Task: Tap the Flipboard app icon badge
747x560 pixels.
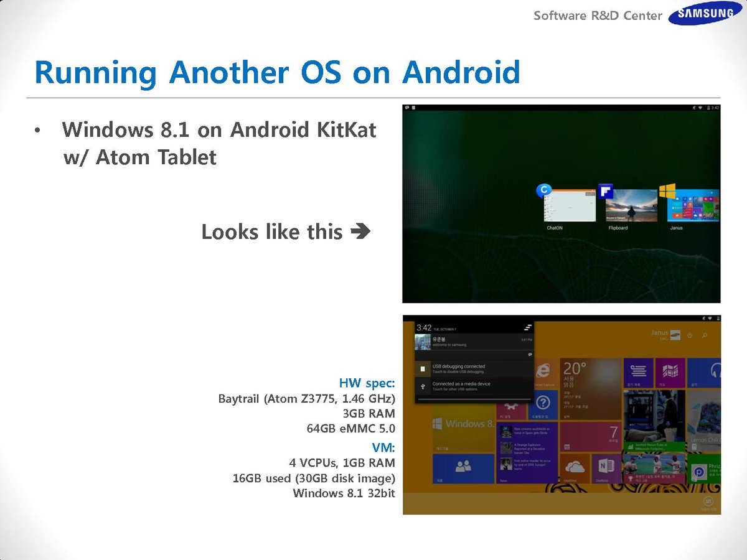Action: click(x=605, y=191)
